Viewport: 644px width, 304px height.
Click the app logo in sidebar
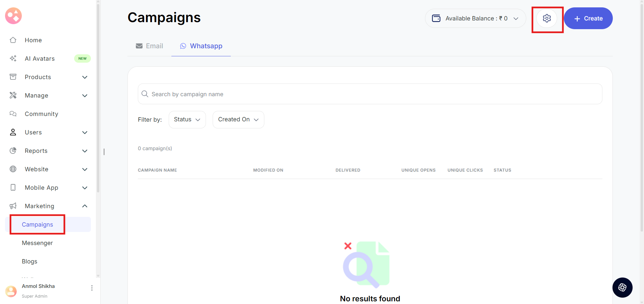point(13,16)
